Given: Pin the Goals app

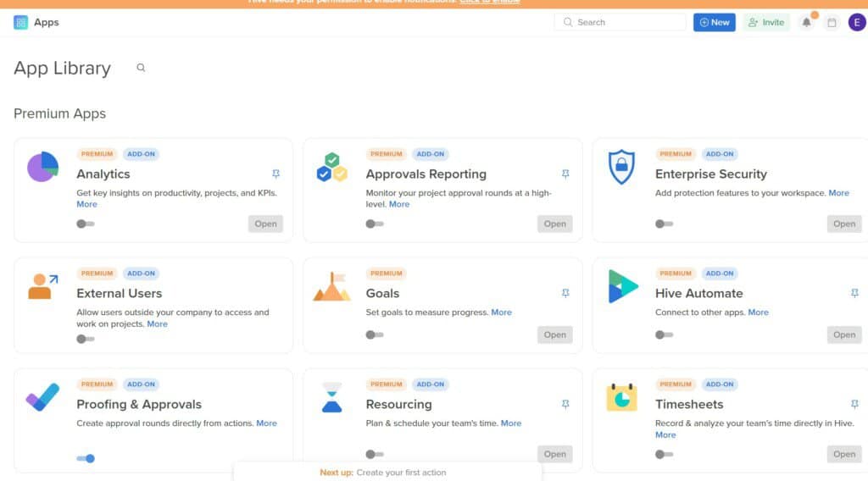Looking at the screenshot, I should (x=565, y=293).
